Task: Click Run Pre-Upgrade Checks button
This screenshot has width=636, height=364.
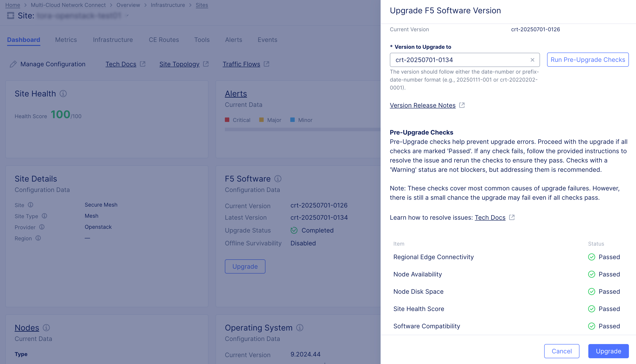Action: [x=587, y=60]
